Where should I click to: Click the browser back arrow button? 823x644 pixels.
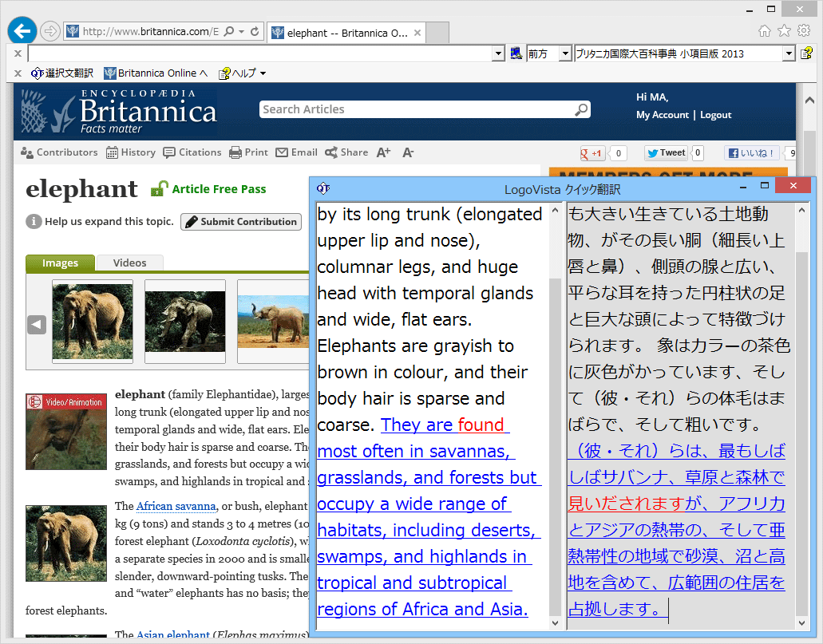[x=22, y=31]
